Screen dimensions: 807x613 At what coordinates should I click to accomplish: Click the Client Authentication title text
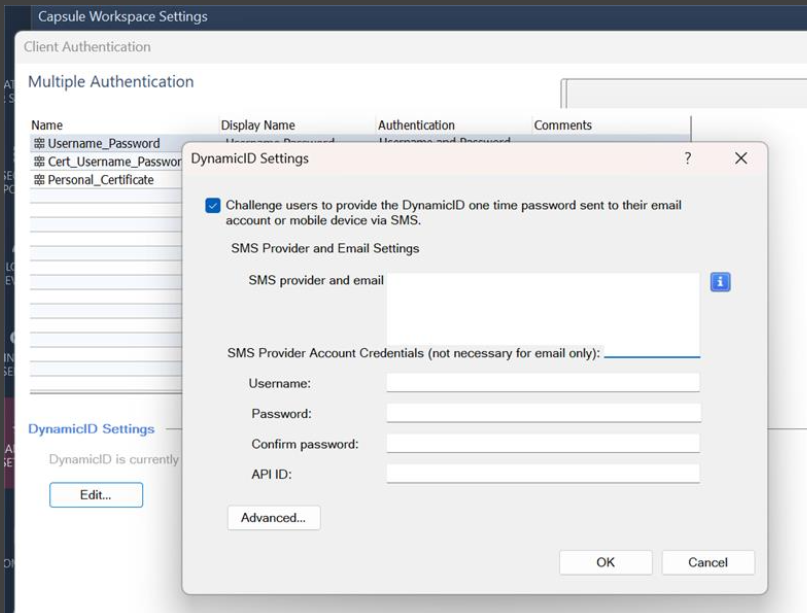coord(87,47)
